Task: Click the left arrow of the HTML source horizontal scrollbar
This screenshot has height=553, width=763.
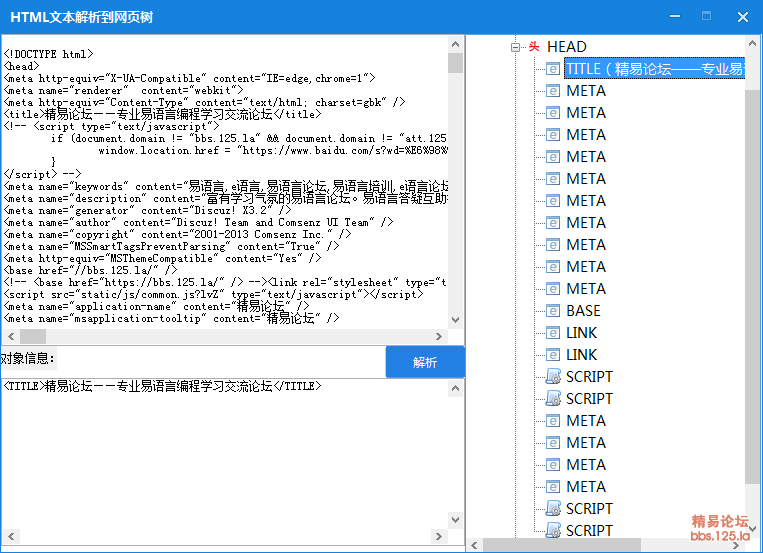Action: coord(11,336)
